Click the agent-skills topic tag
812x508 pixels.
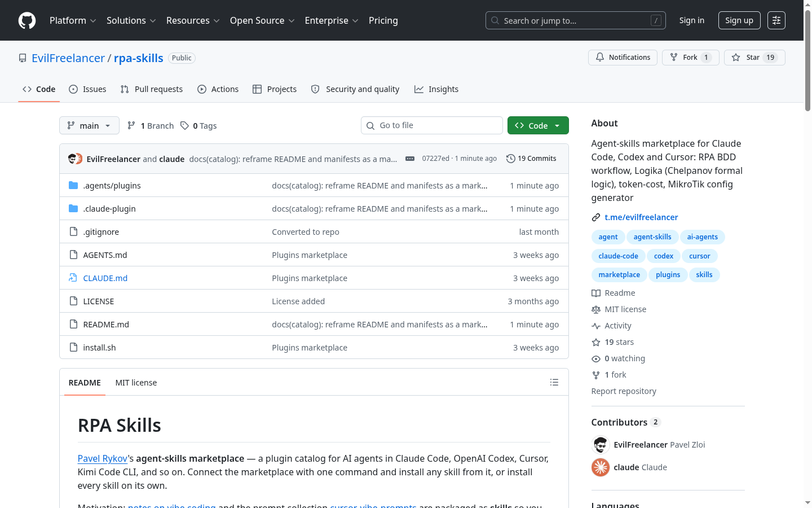click(x=652, y=237)
